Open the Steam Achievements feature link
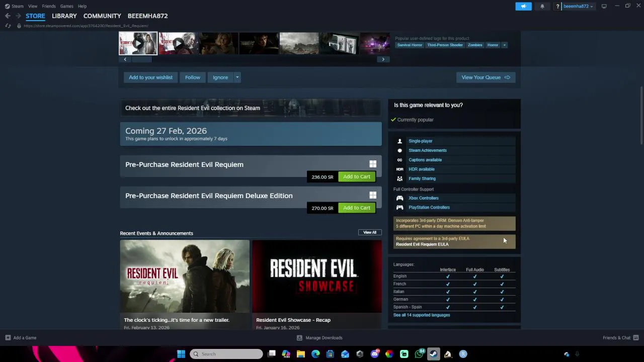The height and width of the screenshot is (362, 644). pos(428,150)
